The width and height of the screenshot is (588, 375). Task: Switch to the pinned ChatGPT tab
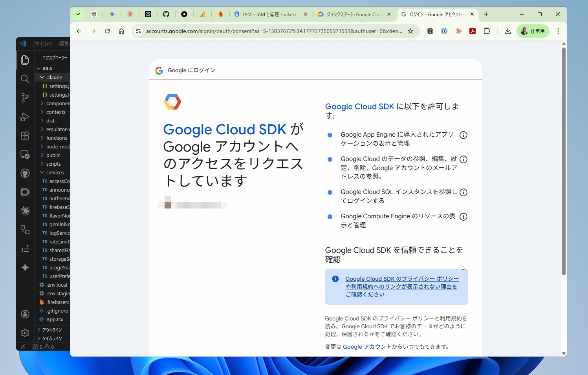[94, 14]
